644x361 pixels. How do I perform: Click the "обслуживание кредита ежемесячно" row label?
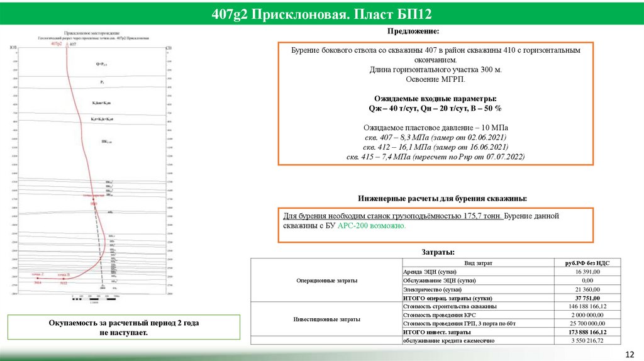[x=448, y=340]
